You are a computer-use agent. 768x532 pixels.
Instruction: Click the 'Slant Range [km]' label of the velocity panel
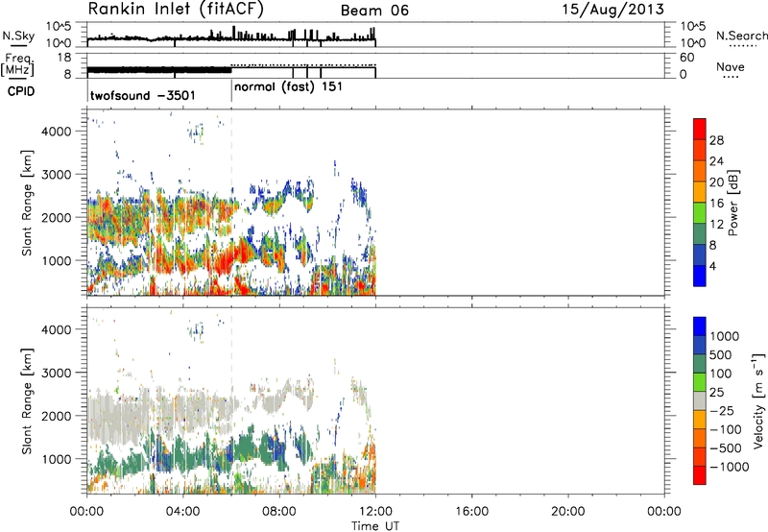[27, 400]
